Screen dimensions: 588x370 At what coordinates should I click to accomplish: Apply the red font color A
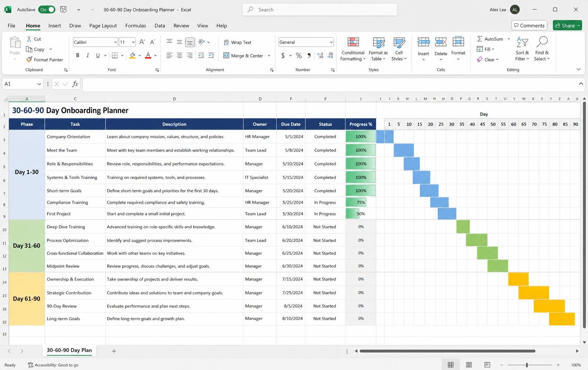[x=148, y=55]
